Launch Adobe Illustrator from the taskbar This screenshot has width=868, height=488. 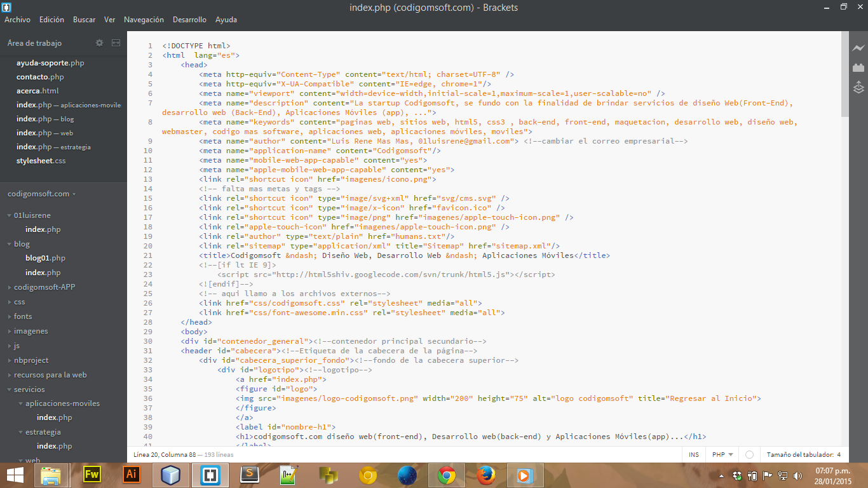pyautogui.click(x=132, y=475)
